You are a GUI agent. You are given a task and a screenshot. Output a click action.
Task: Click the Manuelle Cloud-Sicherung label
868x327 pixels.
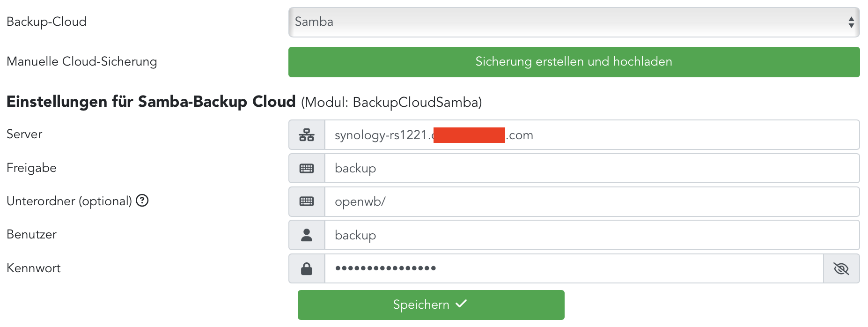tap(82, 61)
